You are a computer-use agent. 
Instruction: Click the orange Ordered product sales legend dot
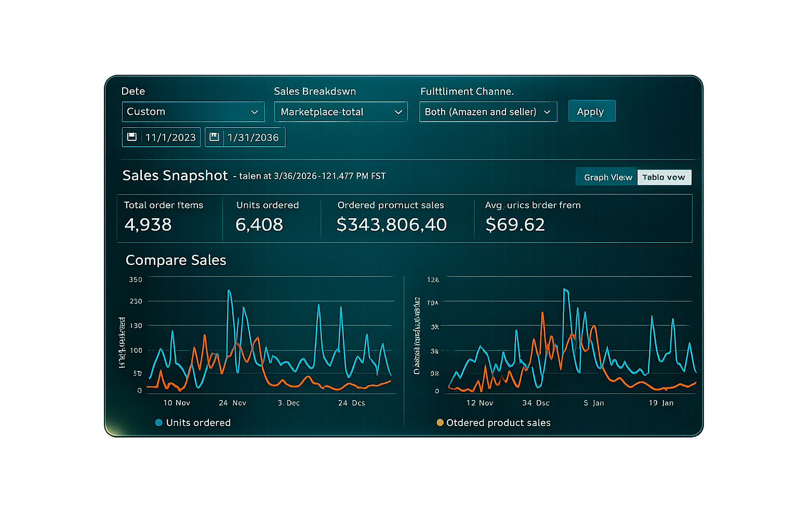tap(440, 422)
